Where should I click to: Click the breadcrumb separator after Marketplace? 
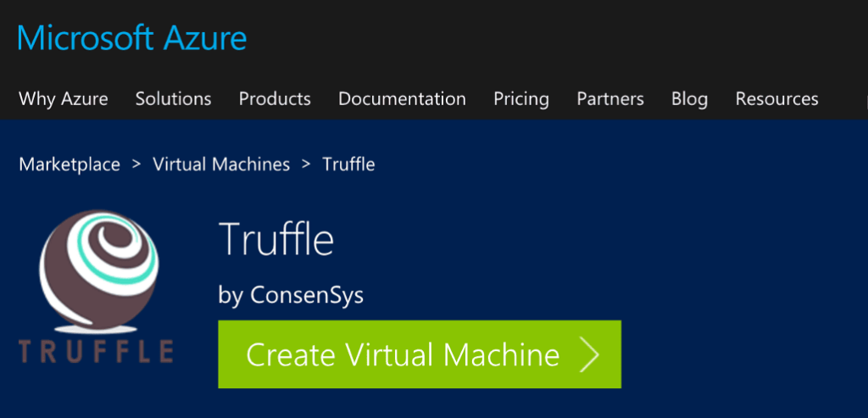pos(136,164)
